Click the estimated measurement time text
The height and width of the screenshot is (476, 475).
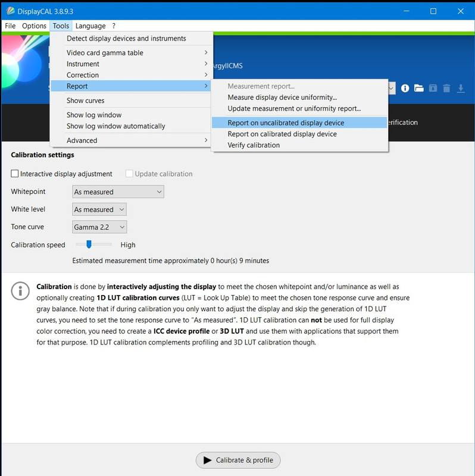171,261
